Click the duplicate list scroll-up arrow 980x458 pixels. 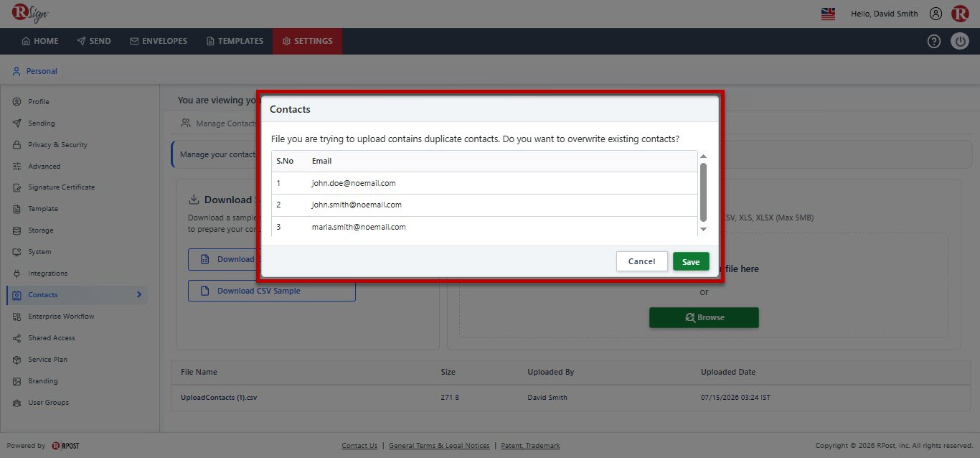pos(703,156)
